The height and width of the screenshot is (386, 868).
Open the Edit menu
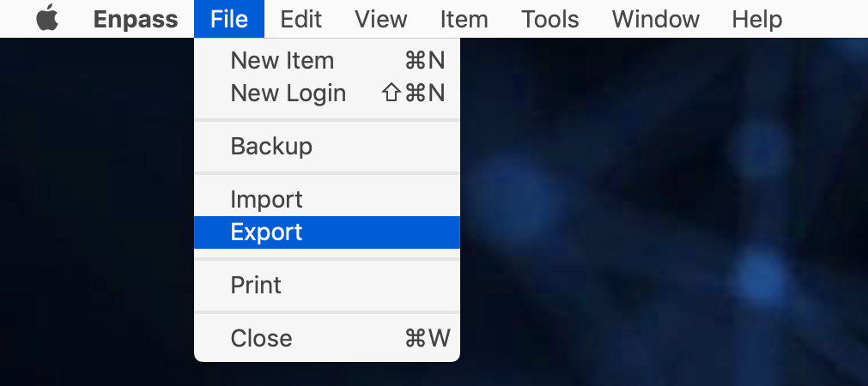click(300, 19)
